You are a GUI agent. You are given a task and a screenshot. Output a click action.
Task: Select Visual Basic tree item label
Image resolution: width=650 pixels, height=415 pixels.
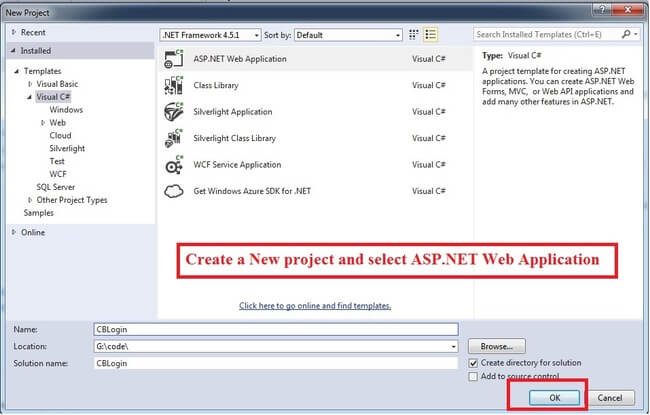pyautogui.click(x=57, y=84)
